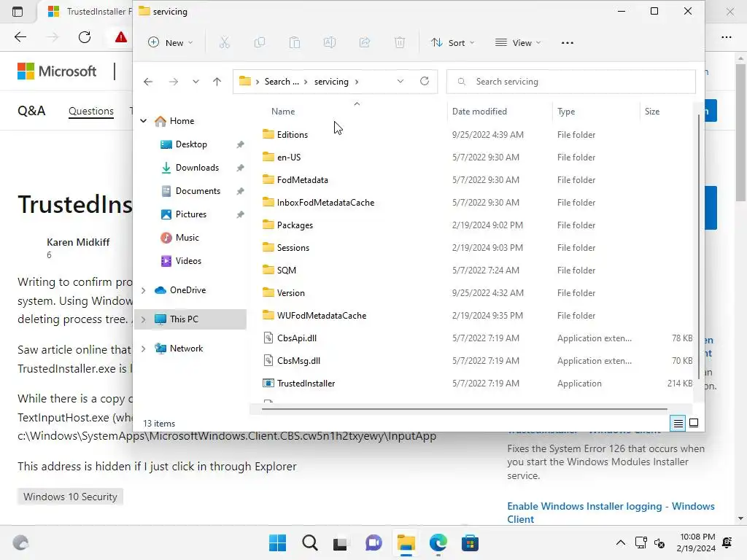
Task: Select Pictures in navigation pane
Action: coord(190,214)
